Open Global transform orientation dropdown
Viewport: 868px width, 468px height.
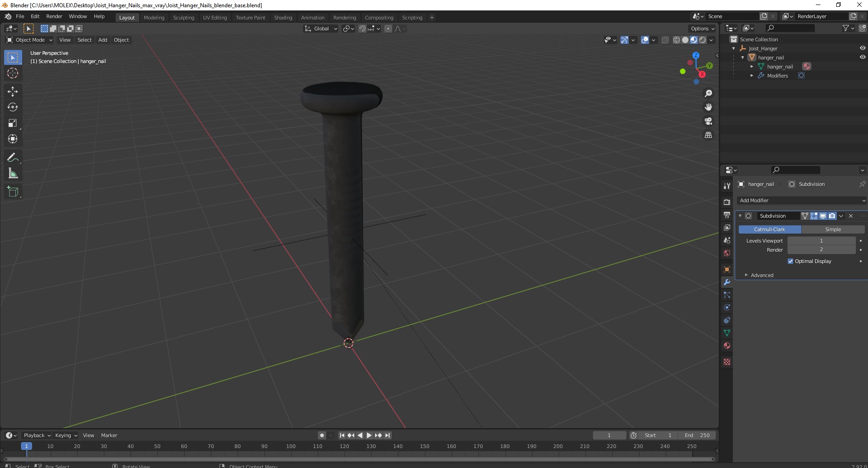click(x=321, y=29)
